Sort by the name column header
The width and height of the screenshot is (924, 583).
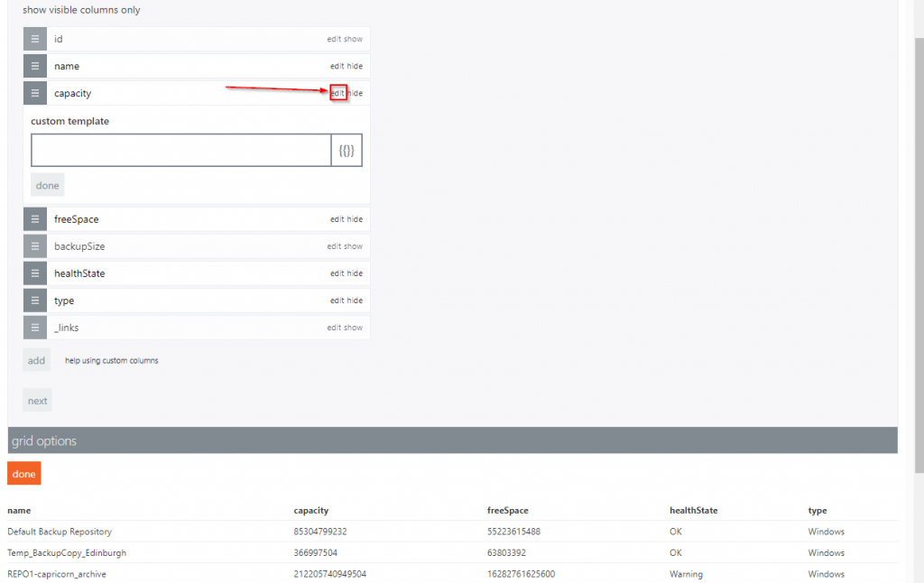[19, 511]
